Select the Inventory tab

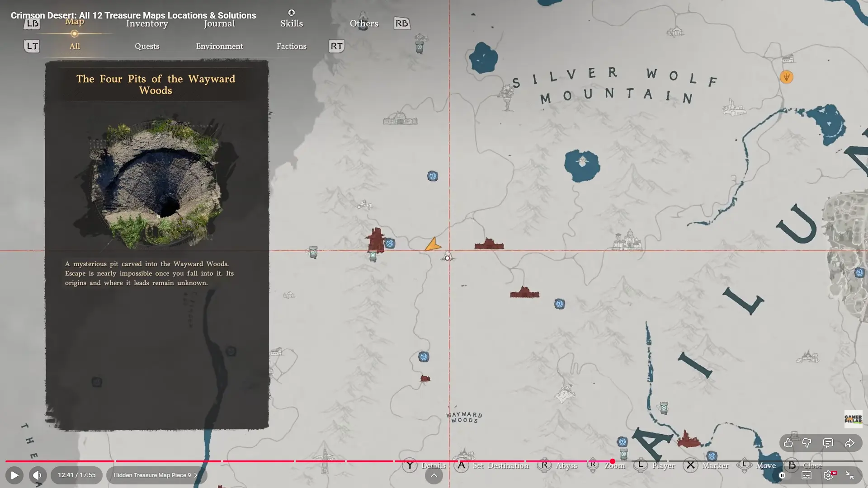click(x=147, y=23)
